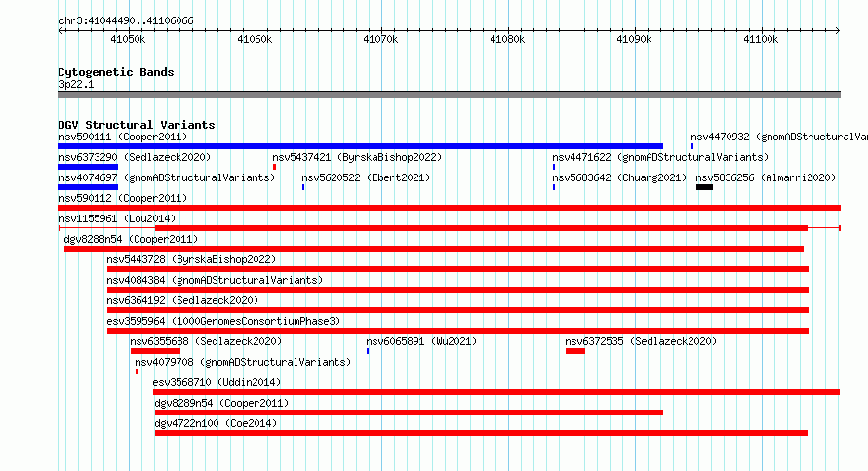The height and width of the screenshot is (471, 868).
Task: Open nsv5443728 (ByrskaBishop2022) variant
Action: [191, 259]
